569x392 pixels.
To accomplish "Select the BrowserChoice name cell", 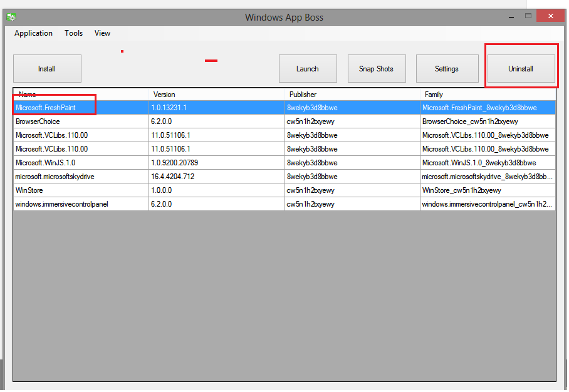I will 81,121.
